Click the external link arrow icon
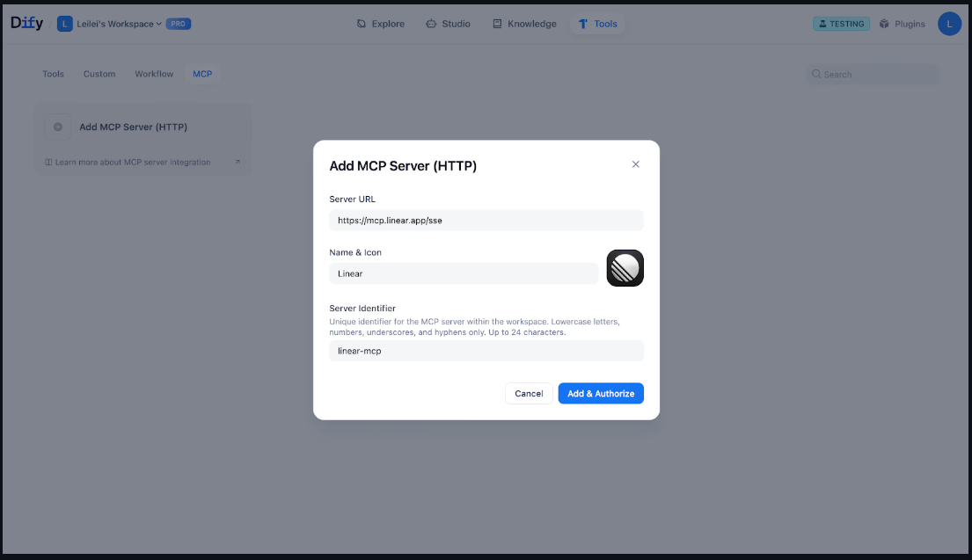972x560 pixels. click(x=238, y=163)
